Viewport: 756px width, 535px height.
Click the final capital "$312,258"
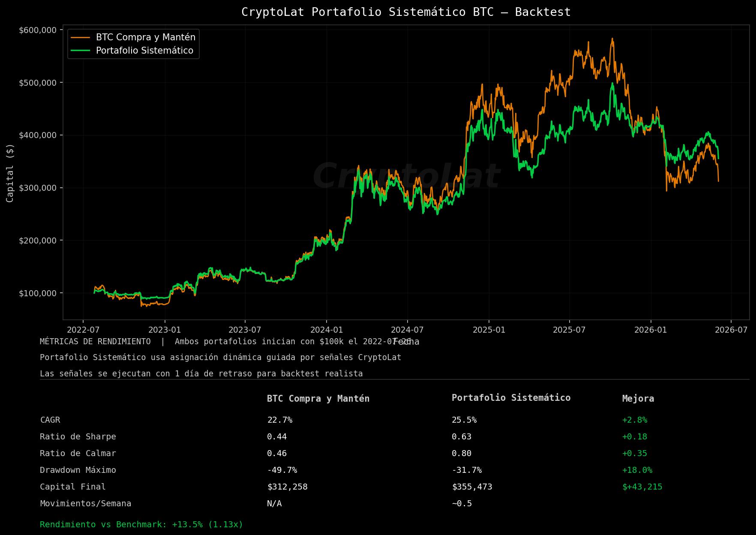pos(288,487)
